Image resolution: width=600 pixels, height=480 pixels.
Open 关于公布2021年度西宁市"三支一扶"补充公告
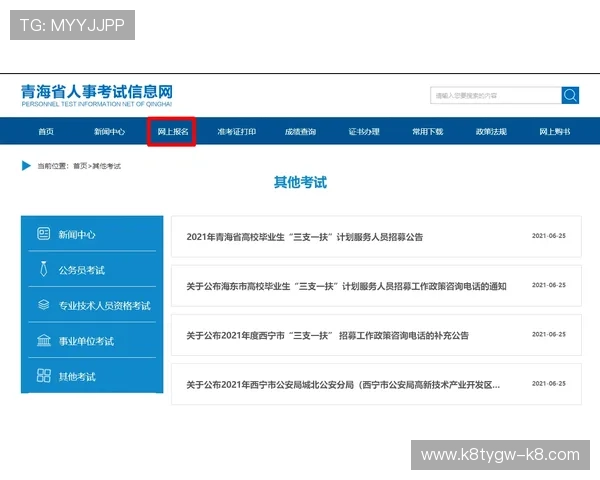coord(328,336)
